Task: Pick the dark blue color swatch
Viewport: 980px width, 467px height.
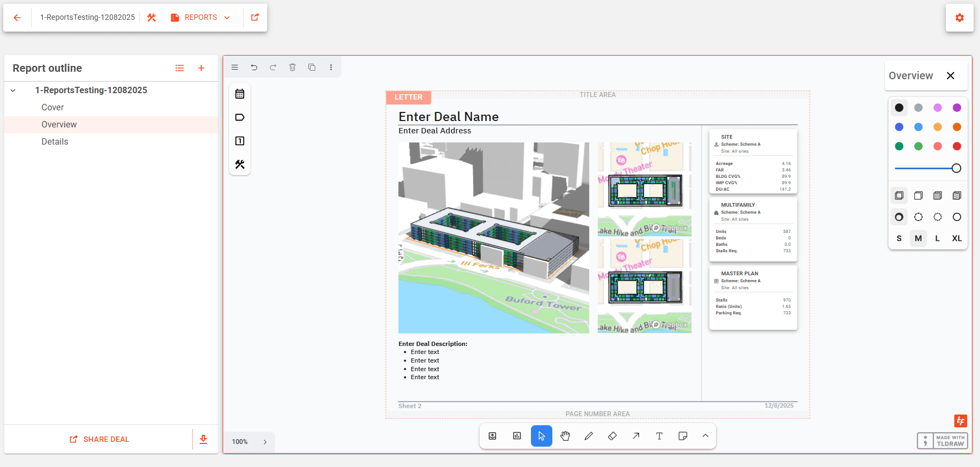Action: pyautogui.click(x=899, y=127)
